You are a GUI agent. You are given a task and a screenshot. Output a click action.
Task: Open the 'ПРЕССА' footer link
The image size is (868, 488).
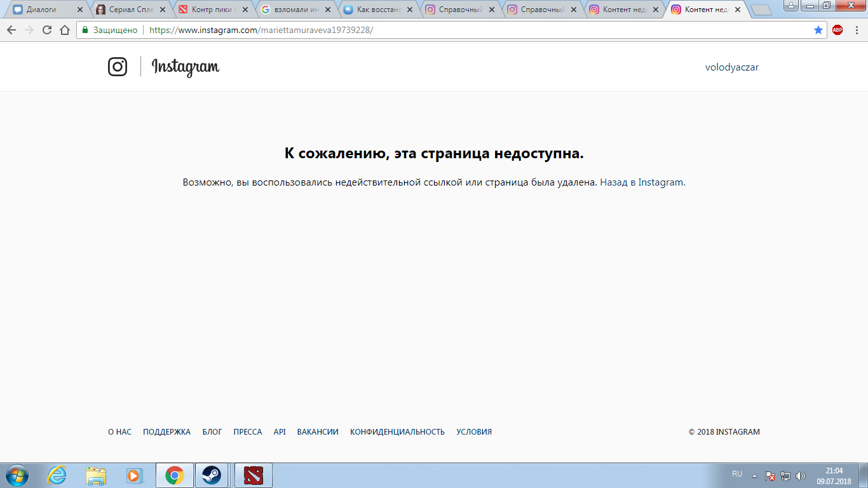pyautogui.click(x=248, y=432)
